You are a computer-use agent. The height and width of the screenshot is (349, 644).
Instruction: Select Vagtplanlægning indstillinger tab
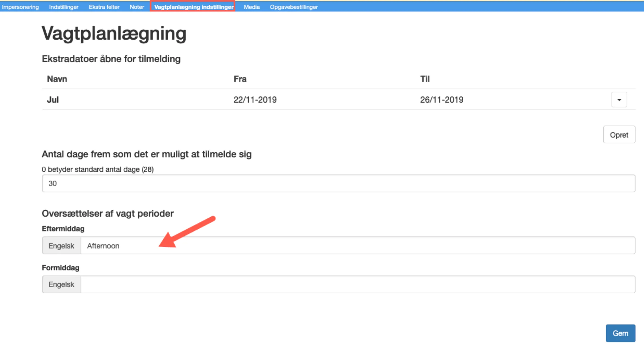[193, 7]
